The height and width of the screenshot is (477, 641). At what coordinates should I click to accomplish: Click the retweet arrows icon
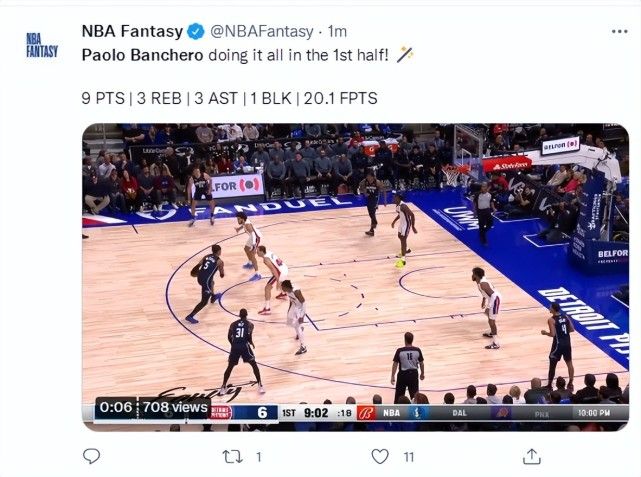(232, 457)
